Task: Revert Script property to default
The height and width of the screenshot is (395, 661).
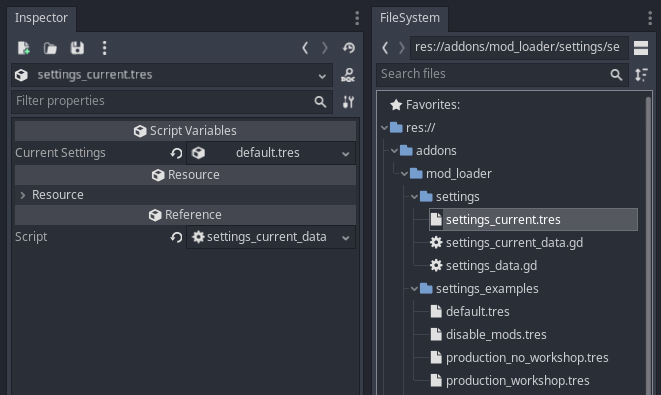Action: tap(176, 237)
